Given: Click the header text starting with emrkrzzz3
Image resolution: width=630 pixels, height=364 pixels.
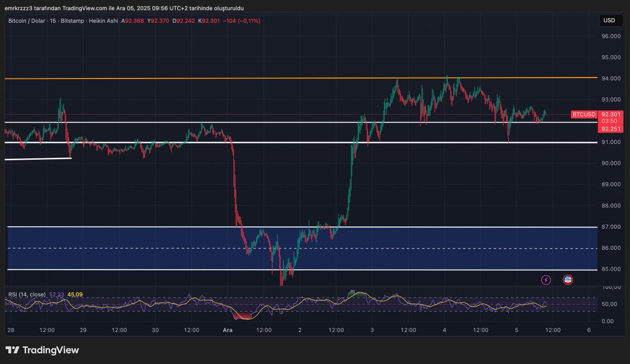Looking at the screenshot, I should click(124, 8).
